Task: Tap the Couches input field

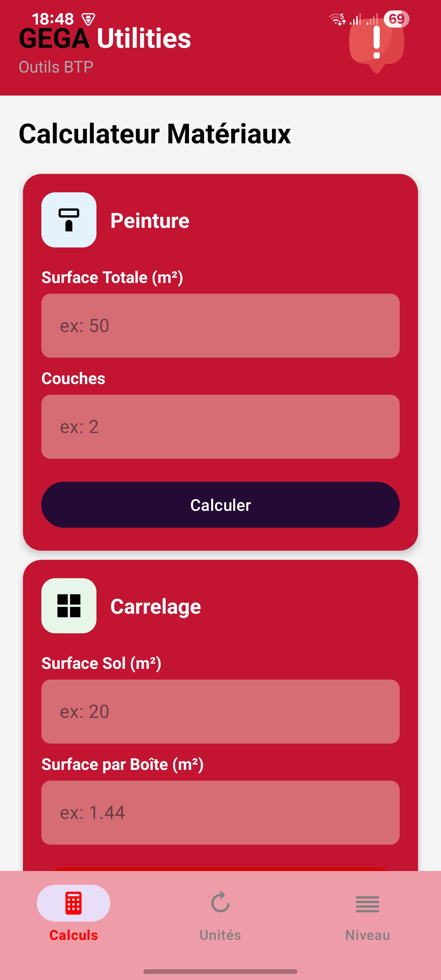Action: pyautogui.click(x=221, y=427)
